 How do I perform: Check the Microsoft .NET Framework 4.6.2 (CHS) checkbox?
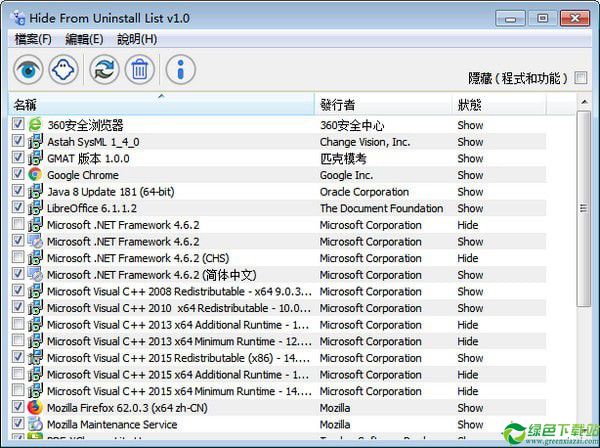point(19,258)
